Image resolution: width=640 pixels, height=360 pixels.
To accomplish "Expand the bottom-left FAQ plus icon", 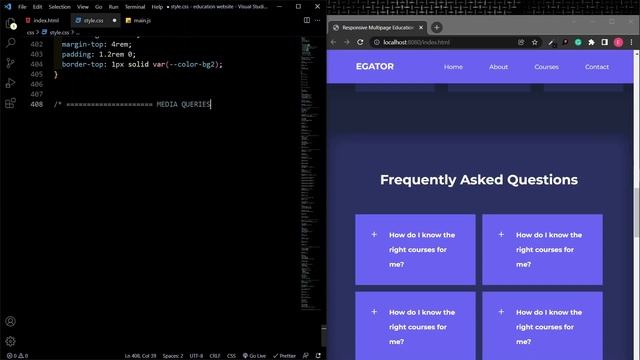I will click(374, 312).
